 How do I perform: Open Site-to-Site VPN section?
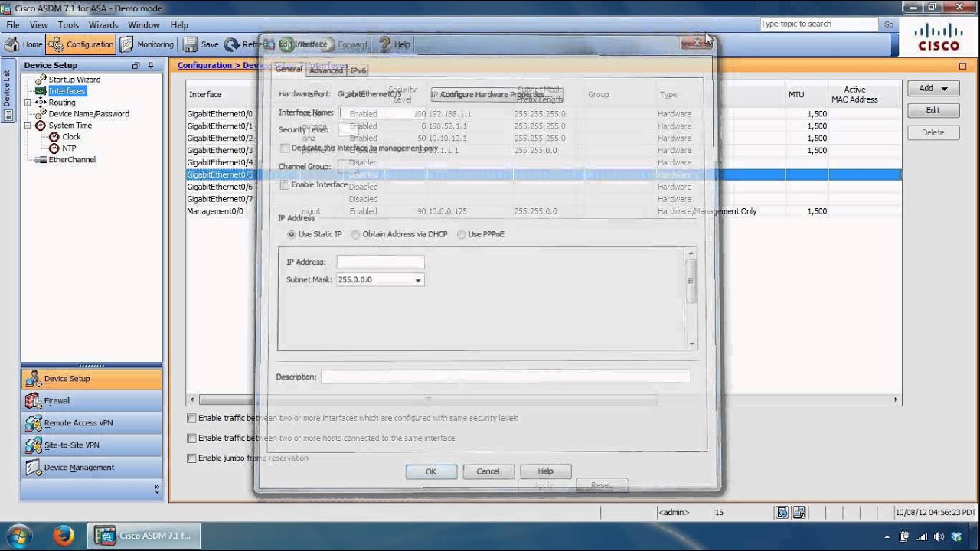point(92,445)
